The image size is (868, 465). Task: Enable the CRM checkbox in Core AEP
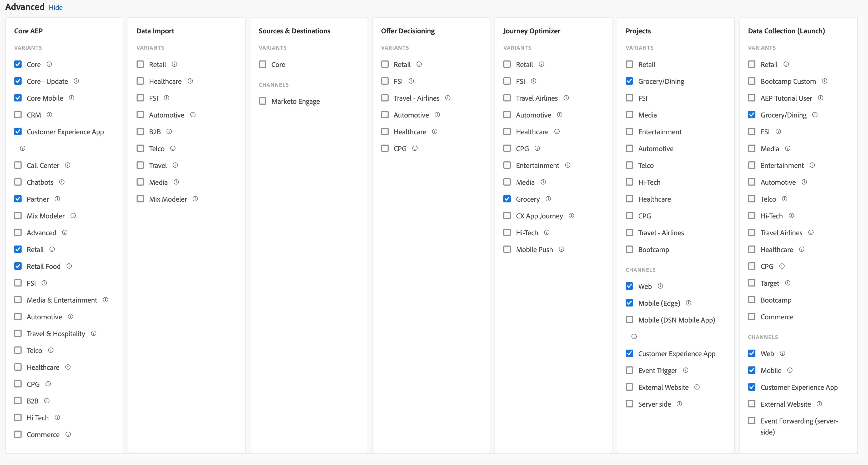pyautogui.click(x=18, y=115)
